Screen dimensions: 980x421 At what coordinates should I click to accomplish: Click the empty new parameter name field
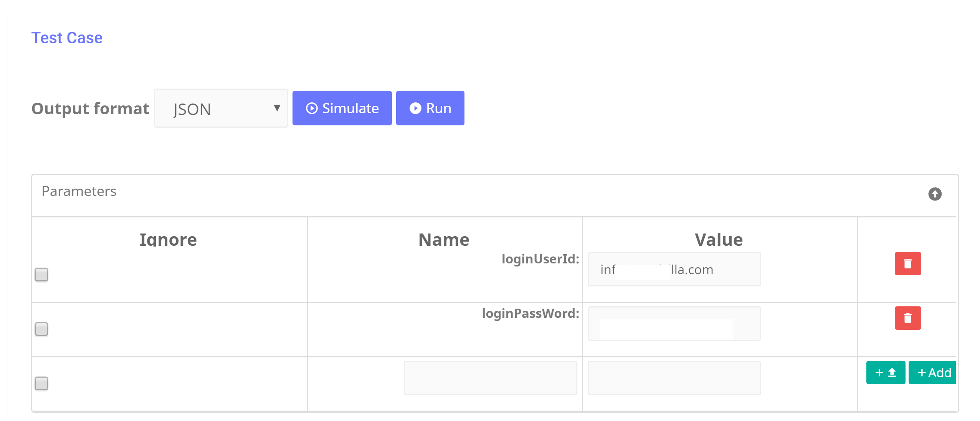pos(490,378)
